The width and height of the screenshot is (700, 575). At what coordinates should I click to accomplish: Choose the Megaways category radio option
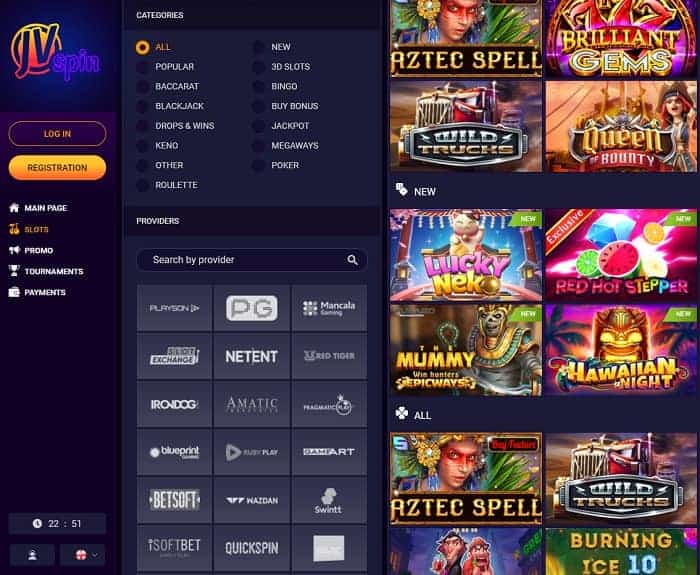click(258, 146)
